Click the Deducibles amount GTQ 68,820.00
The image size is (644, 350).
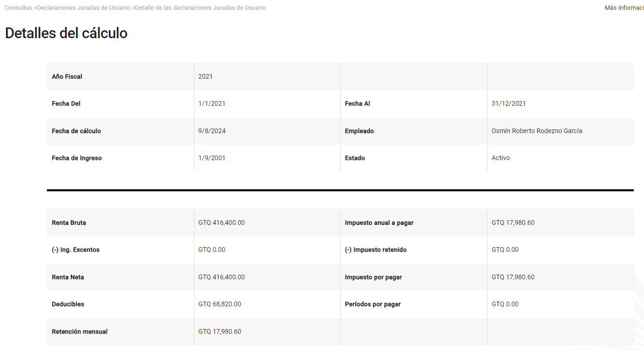pos(219,304)
